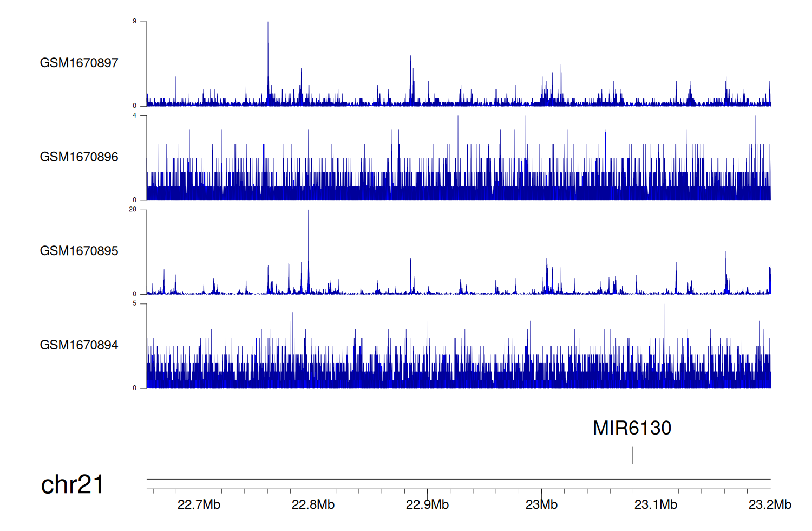Select the 22.8Mb position label
The width and height of the screenshot is (812, 531).
[313, 504]
